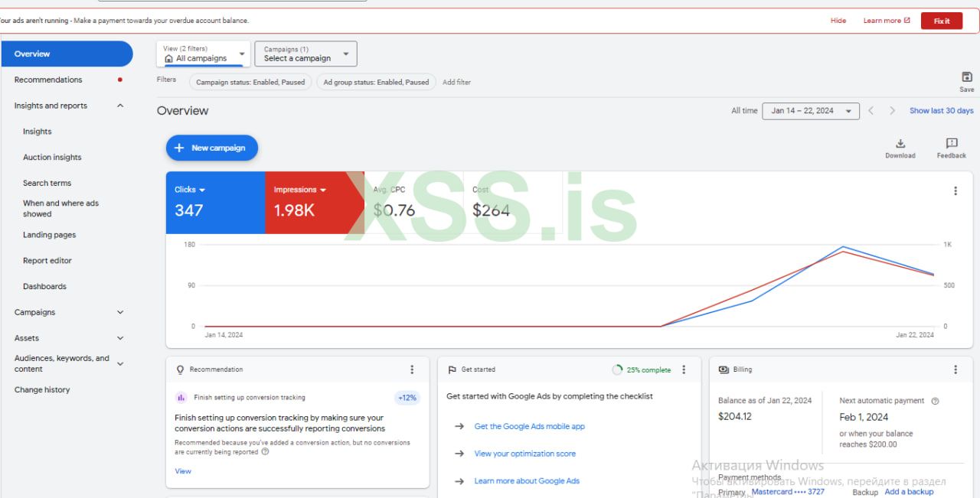
Task: Click the Feb 1, 2024 payment date
Action: pyautogui.click(x=864, y=418)
